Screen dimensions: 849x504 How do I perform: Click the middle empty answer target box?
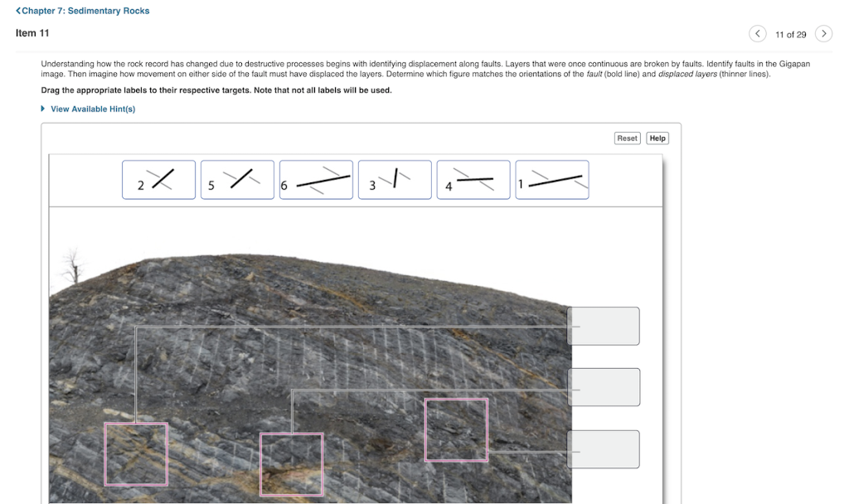click(604, 387)
